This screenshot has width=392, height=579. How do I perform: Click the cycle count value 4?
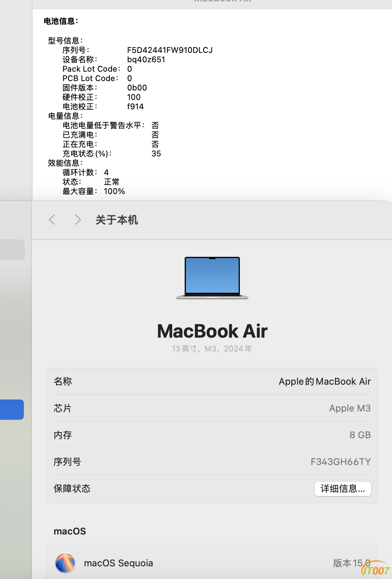click(x=106, y=172)
